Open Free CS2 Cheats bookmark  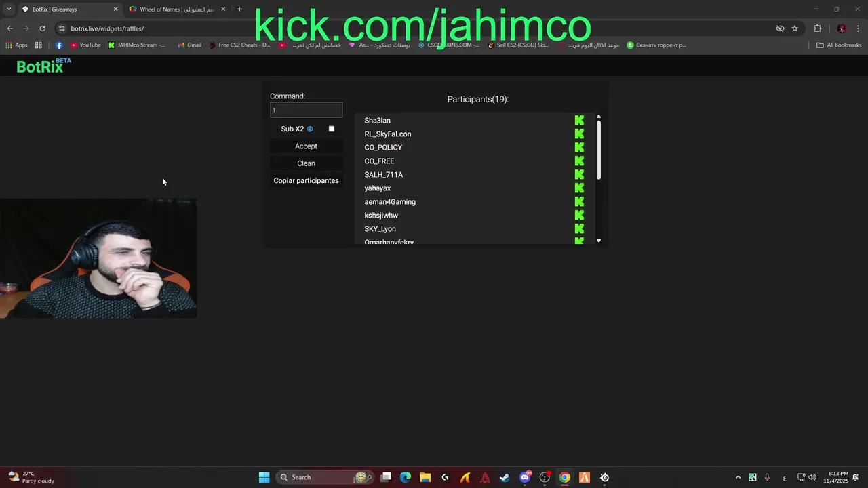pos(239,45)
